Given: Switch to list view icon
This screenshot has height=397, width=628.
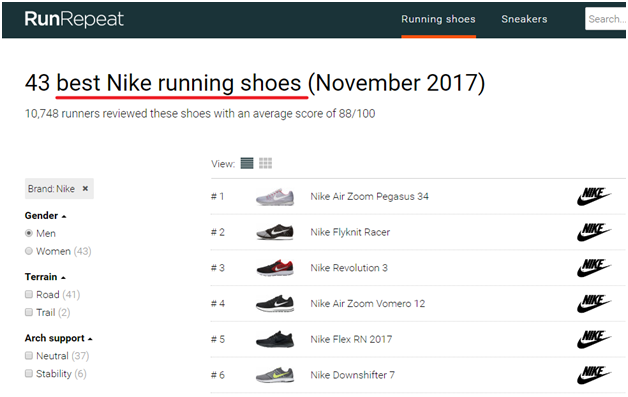Looking at the screenshot, I should pos(247,163).
